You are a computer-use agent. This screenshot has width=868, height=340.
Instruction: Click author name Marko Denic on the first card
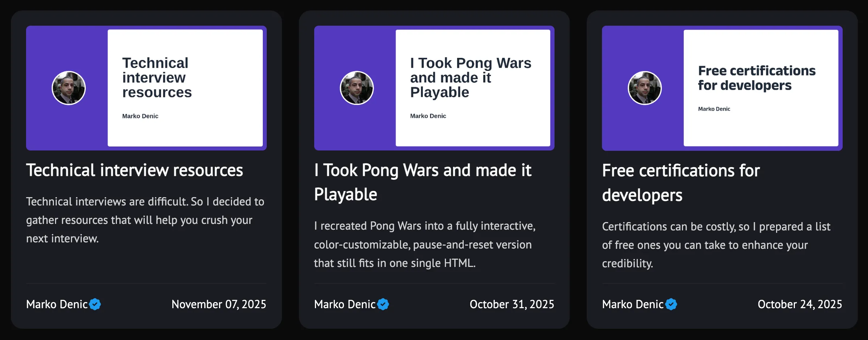pyautogui.click(x=57, y=304)
